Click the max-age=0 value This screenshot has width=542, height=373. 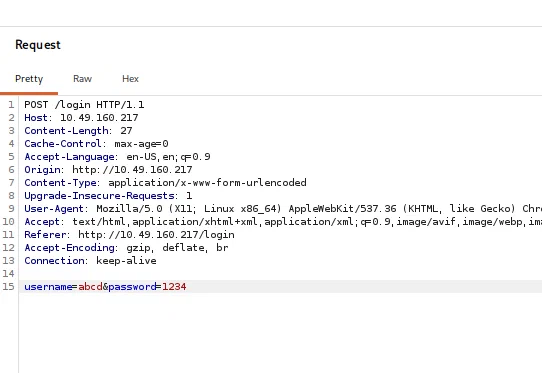coord(141,144)
